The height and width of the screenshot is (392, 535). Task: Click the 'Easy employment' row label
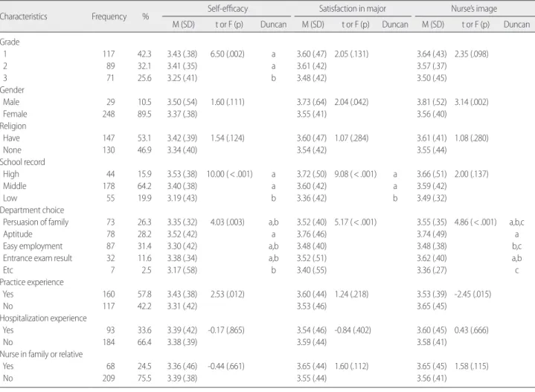(x=33, y=246)
